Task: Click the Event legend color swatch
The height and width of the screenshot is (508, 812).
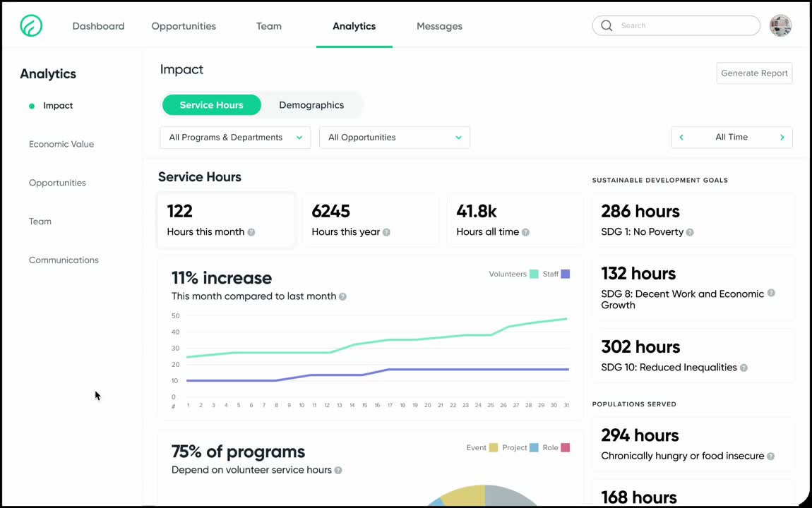Action: point(494,447)
